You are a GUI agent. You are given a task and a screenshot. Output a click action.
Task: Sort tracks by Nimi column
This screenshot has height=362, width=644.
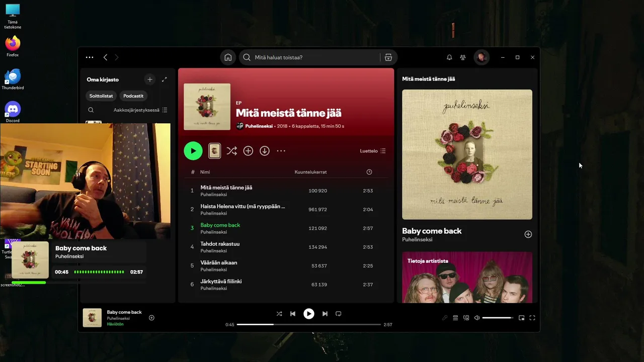[x=205, y=172]
